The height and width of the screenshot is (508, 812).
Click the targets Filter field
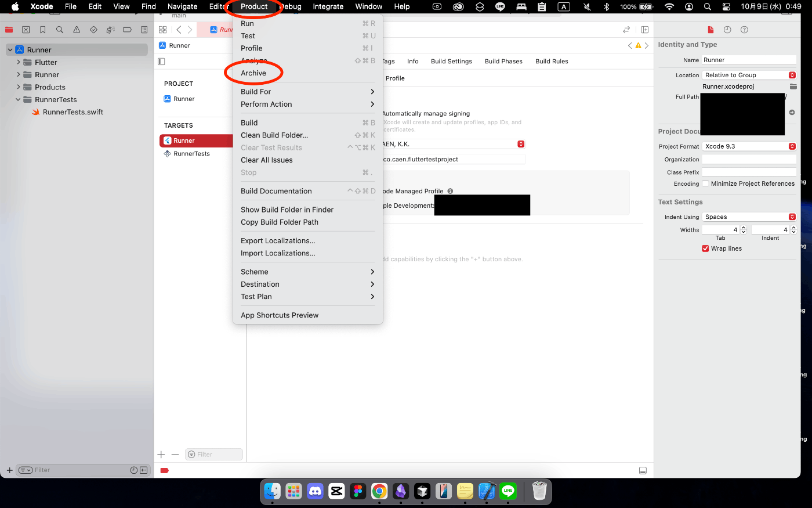213,455
